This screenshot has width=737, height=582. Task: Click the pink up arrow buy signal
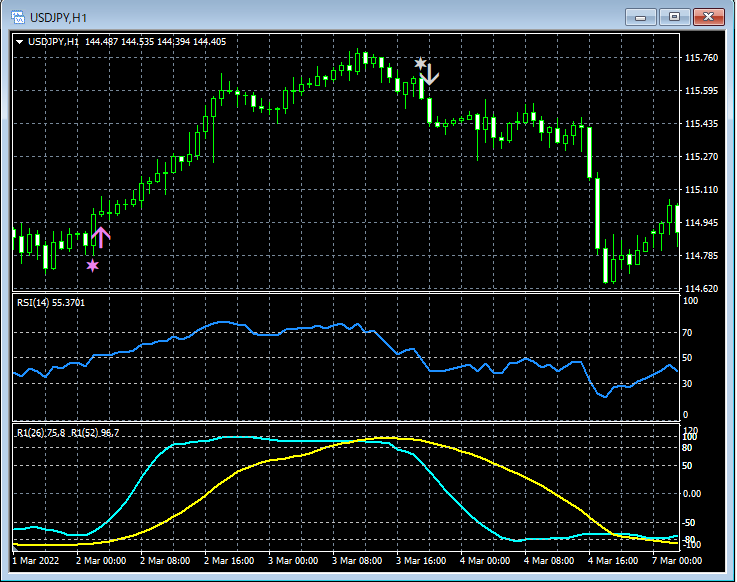[101, 237]
